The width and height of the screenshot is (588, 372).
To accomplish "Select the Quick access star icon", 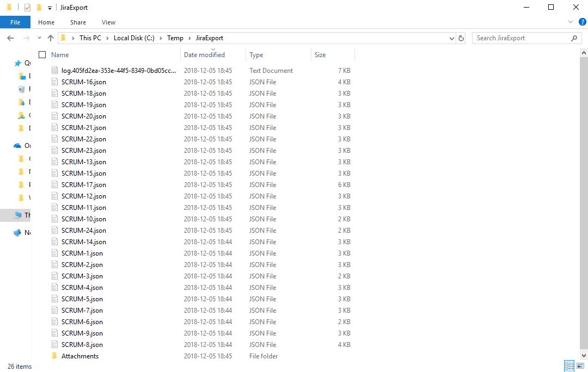I will [17, 63].
